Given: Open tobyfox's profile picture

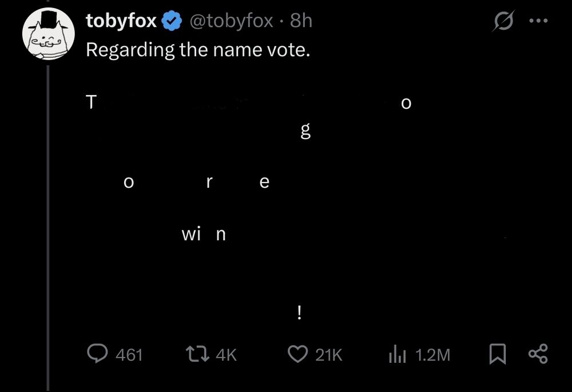Looking at the screenshot, I should point(49,34).
